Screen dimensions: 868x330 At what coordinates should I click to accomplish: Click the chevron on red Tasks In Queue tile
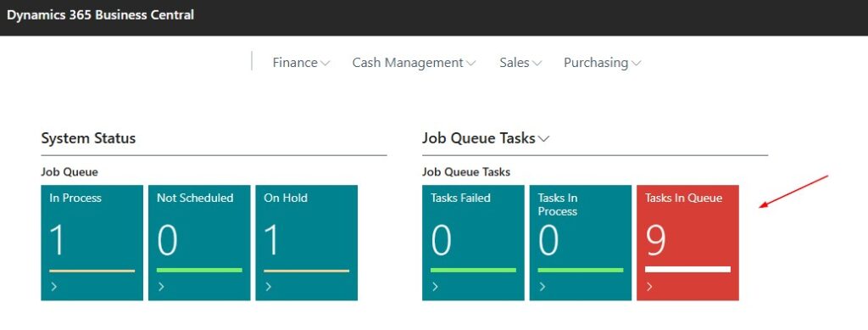click(649, 287)
